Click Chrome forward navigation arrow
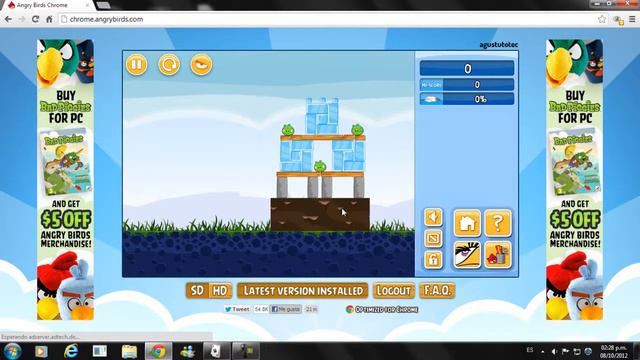Screen dimensions: 640x360 tap(22, 19)
